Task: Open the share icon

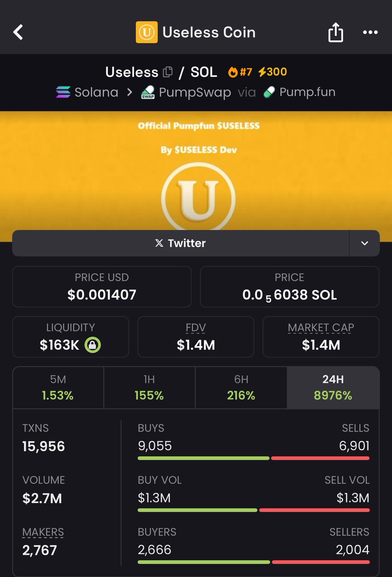Action: 336,33
